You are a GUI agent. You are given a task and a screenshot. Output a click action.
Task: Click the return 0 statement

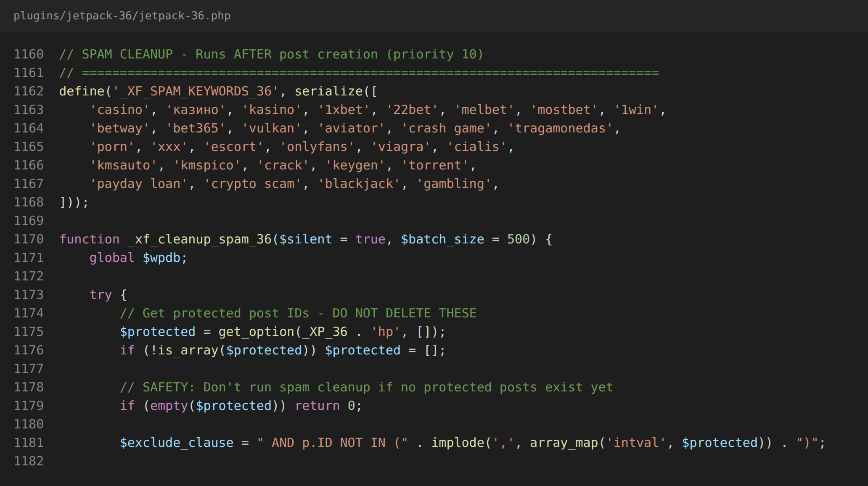click(x=328, y=406)
